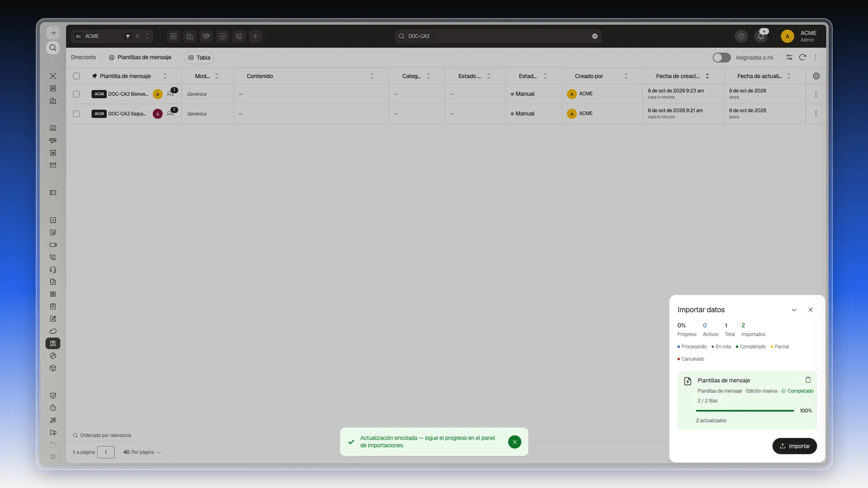Click the import progress bar at 100%
The image size is (868, 488).
tap(745, 411)
